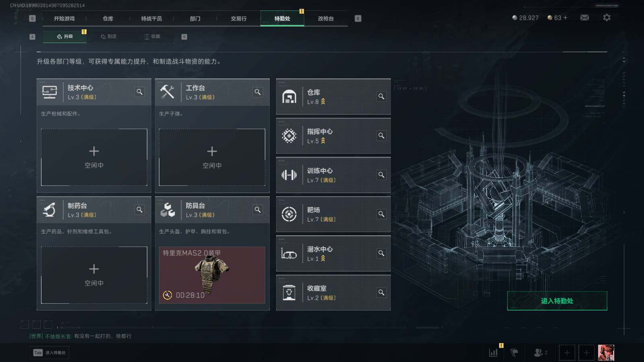Open settings gear icon

pos(607,18)
